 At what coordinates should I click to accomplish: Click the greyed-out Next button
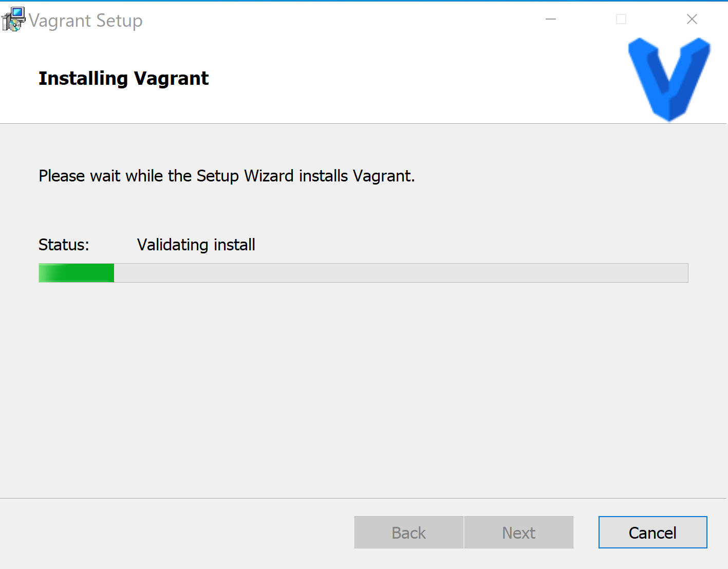[x=519, y=533]
